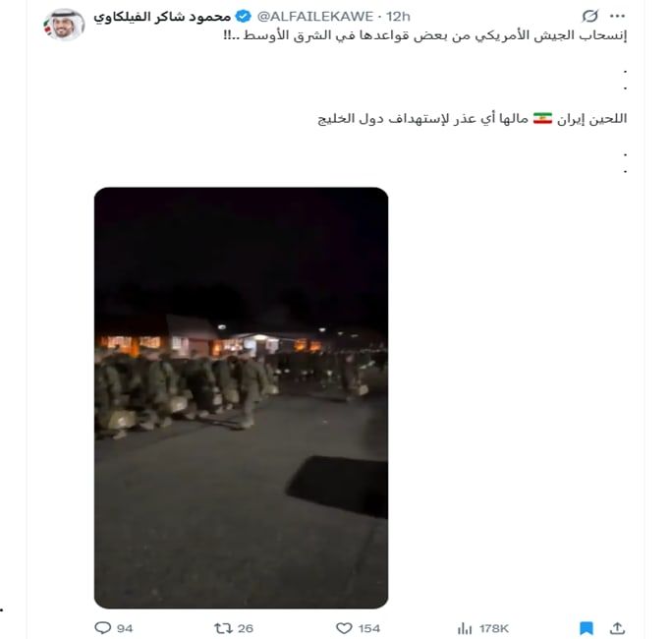Viewport: 672px width, 639px height.
Task: Open the 12h timestamp link
Action: pyautogui.click(x=398, y=17)
